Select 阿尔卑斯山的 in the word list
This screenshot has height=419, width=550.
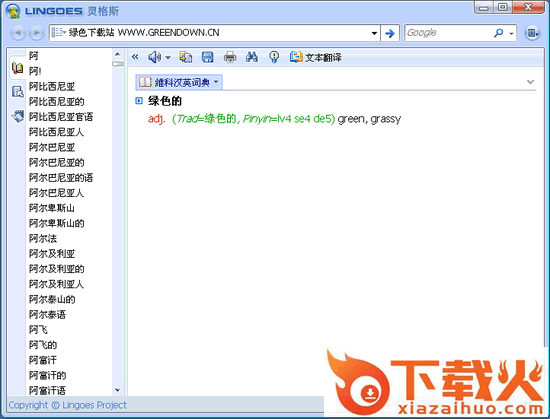56,223
